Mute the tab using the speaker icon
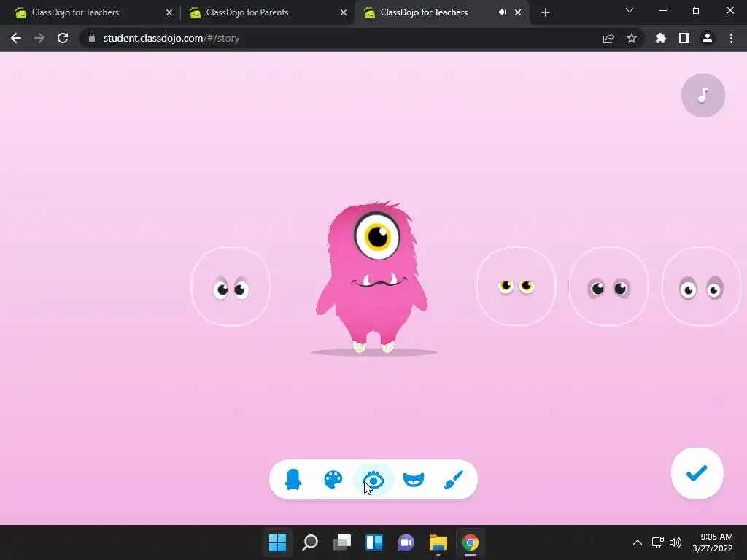Image resolution: width=747 pixels, height=560 pixels. (502, 12)
